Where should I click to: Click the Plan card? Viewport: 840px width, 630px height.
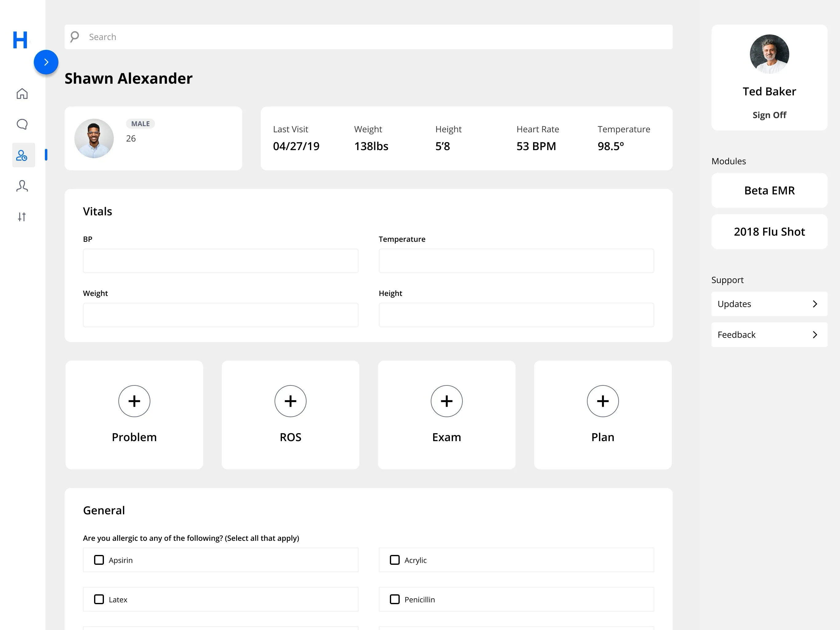click(x=602, y=415)
